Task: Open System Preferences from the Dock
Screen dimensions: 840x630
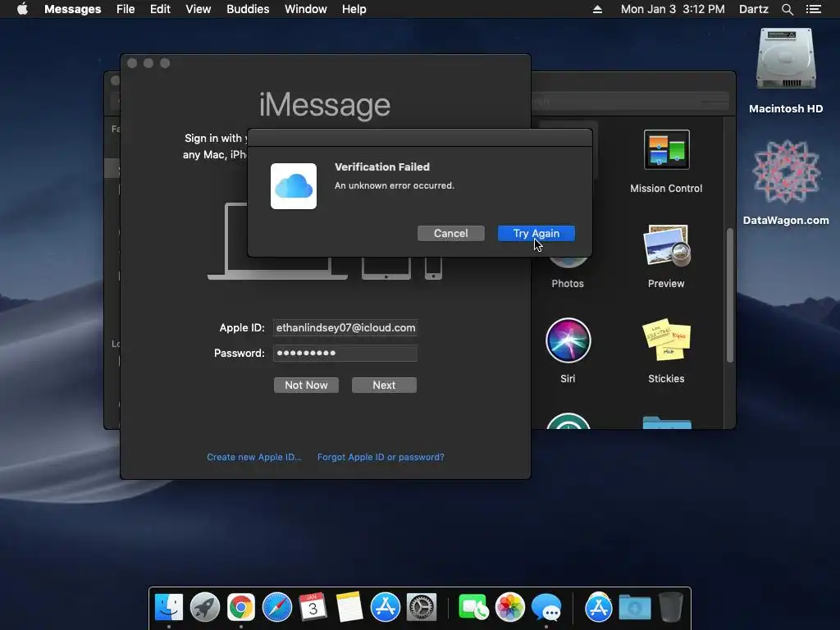Action: coord(421,608)
